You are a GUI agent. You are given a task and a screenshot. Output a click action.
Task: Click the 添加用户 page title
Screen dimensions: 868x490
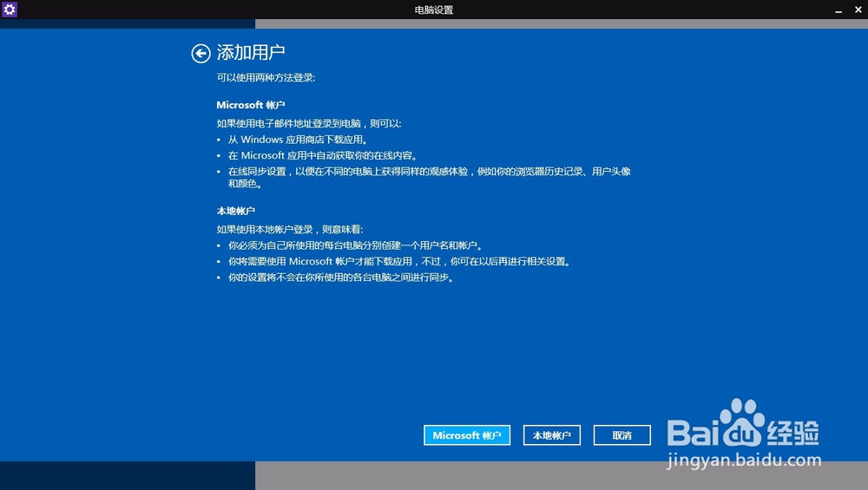pos(251,53)
